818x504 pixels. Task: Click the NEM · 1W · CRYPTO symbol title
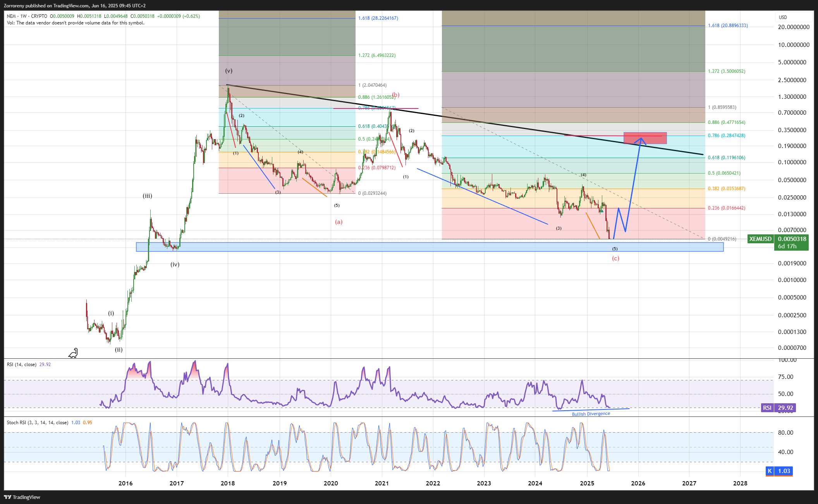click(x=27, y=16)
